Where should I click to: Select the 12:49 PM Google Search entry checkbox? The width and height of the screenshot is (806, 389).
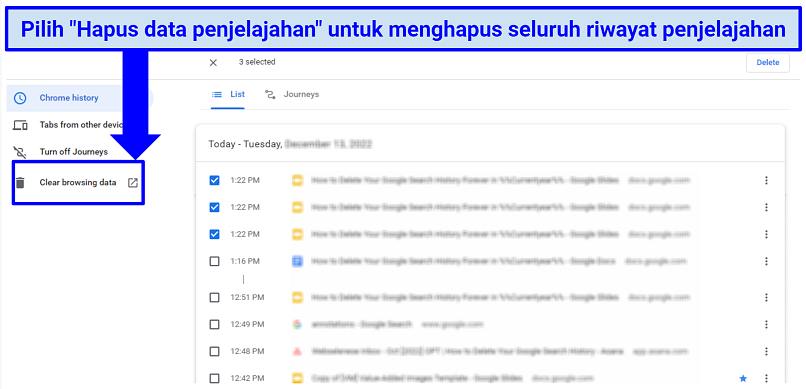point(214,324)
